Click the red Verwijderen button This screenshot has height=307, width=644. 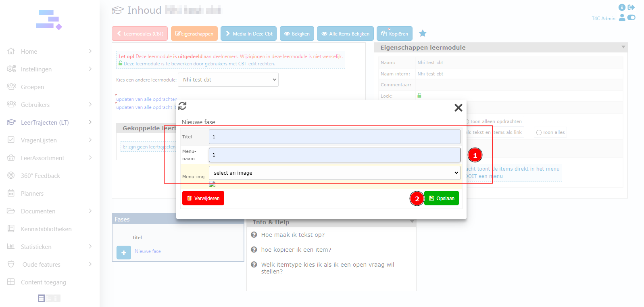point(203,198)
